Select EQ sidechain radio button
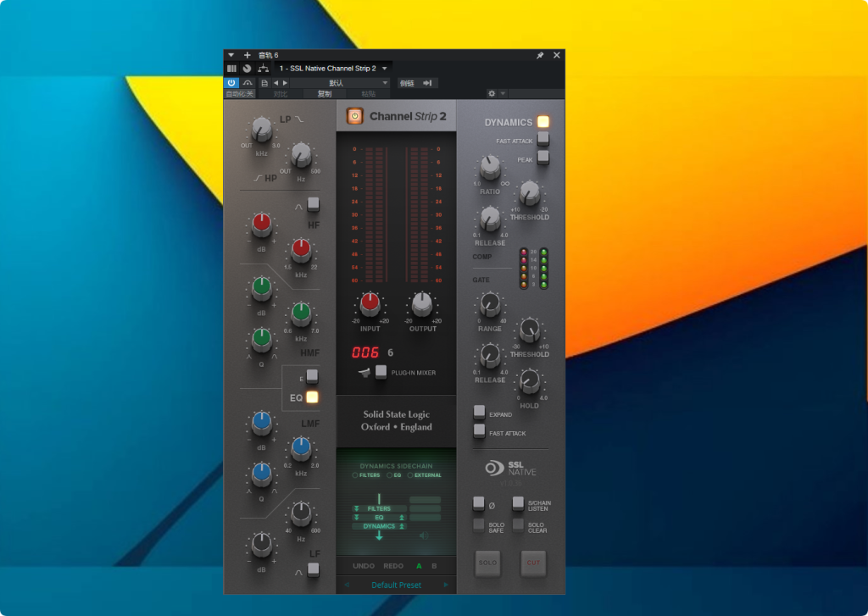This screenshot has width=868, height=616. (x=390, y=475)
